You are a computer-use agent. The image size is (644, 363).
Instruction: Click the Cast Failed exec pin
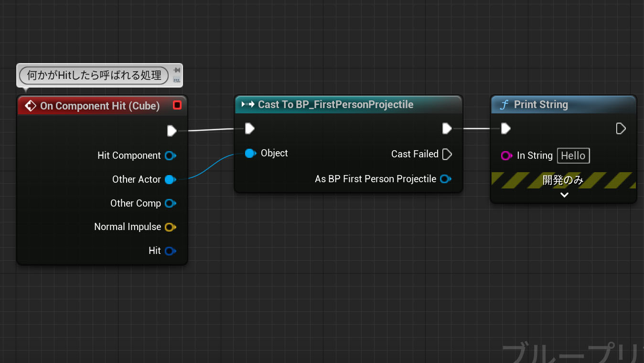pyautogui.click(x=447, y=154)
